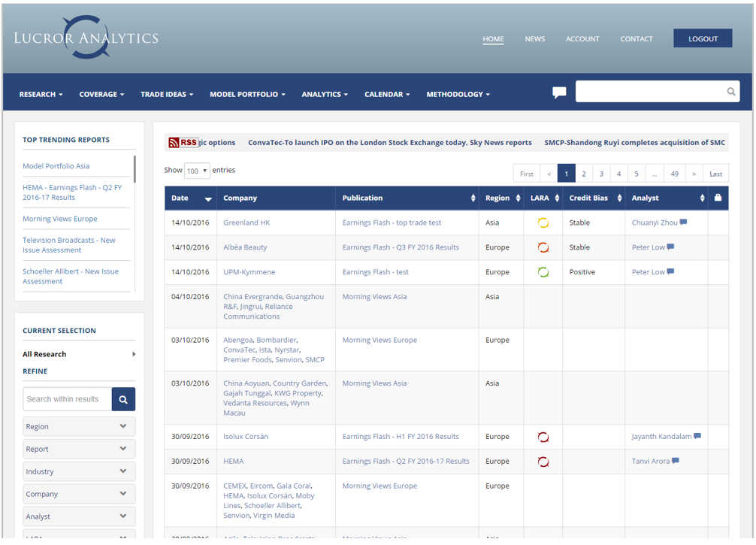Screen dimensions: 756x545
Task: Click the magnifier icon in top search box
Action: [731, 92]
